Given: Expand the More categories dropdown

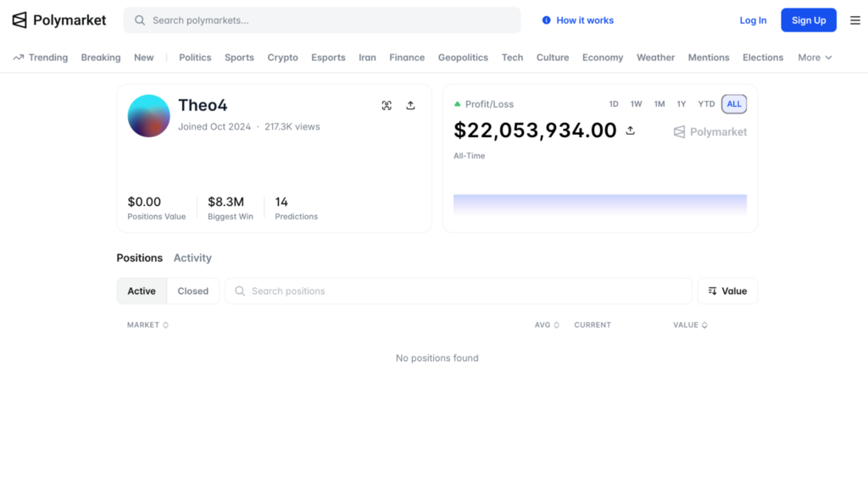Looking at the screenshot, I should click(815, 58).
